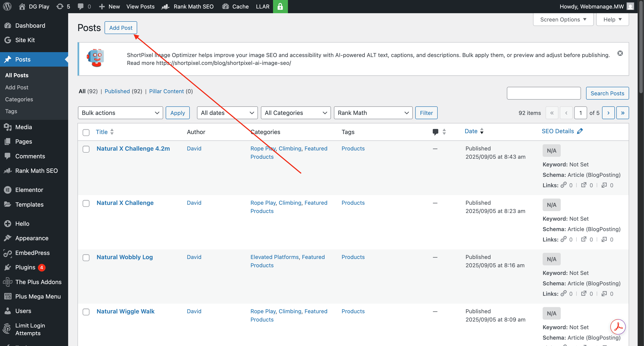Click the search posts text field

pyautogui.click(x=543, y=93)
